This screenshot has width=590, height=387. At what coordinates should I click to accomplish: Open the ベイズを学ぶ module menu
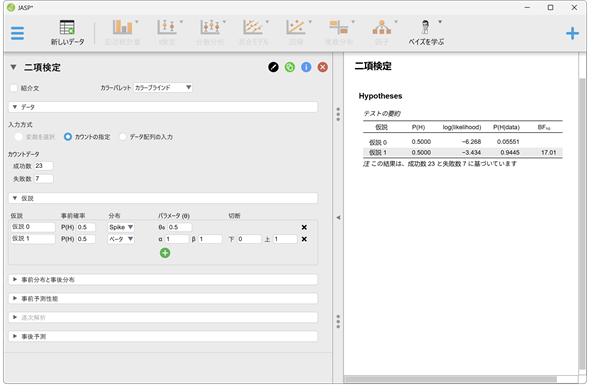pyautogui.click(x=426, y=33)
